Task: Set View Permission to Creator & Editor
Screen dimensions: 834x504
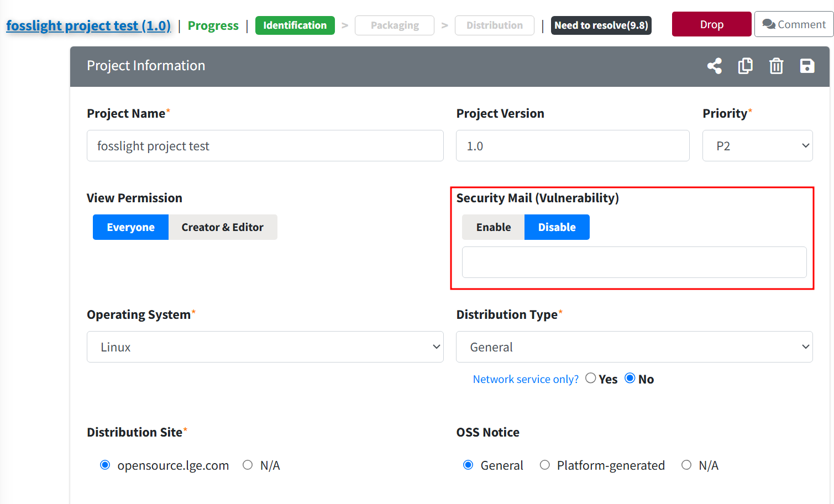Action: (222, 227)
